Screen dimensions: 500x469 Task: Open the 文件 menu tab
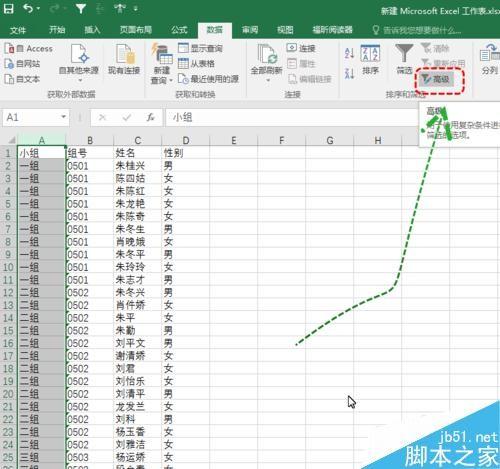click(x=18, y=30)
